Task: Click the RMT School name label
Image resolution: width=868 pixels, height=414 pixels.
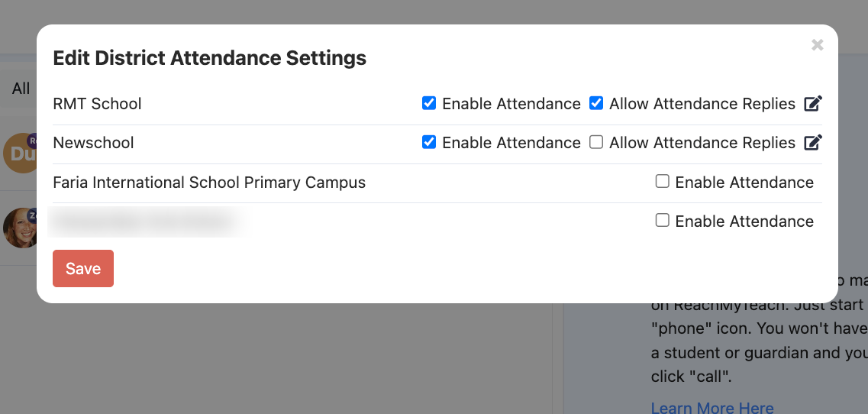Action: click(x=97, y=104)
